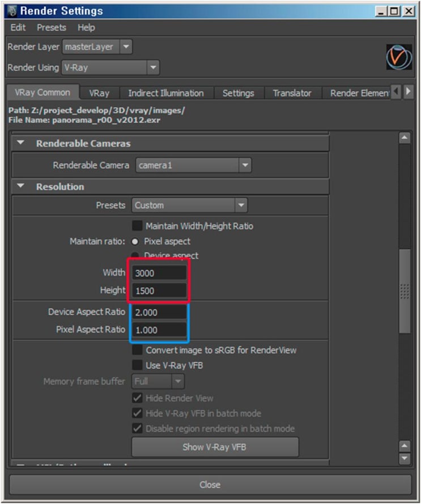Switch to the VRay Common tab
The width and height of the screenshot is (421, 504).
[x=42, y=92]
